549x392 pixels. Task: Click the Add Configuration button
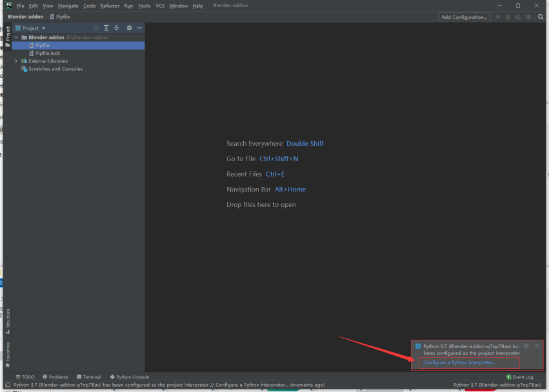tap(464, 17)
